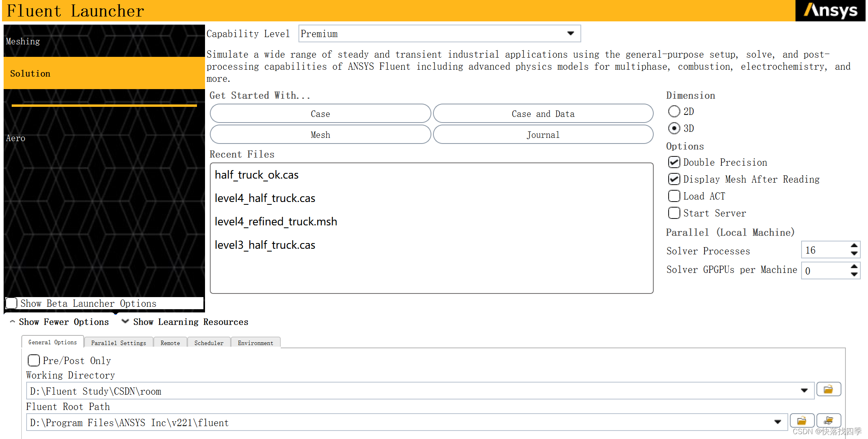
Task: Uncheck Double Precision option
Action: tap(674, 162)
